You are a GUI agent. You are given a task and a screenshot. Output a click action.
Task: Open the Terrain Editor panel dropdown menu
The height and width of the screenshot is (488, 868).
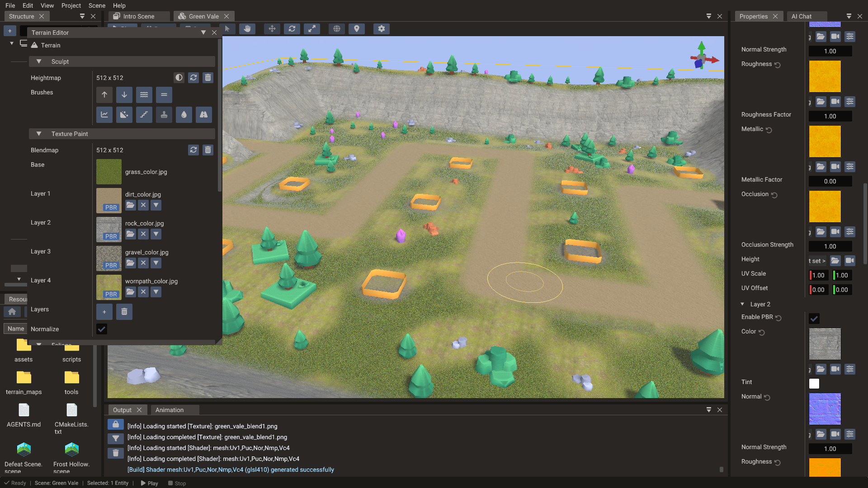pos(203,33)
